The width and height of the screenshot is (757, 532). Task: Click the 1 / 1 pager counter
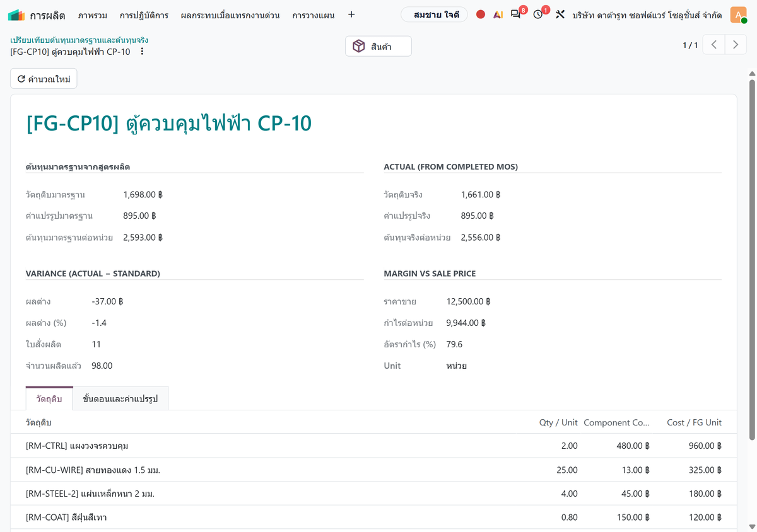(690, 45)
